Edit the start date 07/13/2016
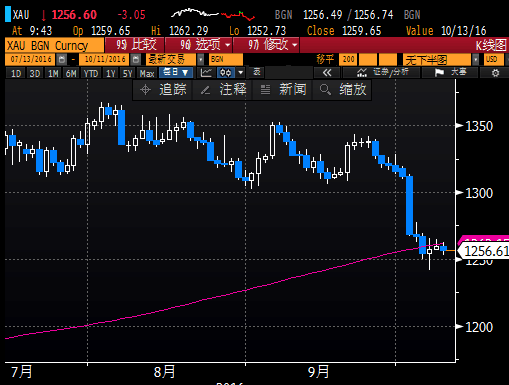The image size is (509, 385). (x=31, y=60)
